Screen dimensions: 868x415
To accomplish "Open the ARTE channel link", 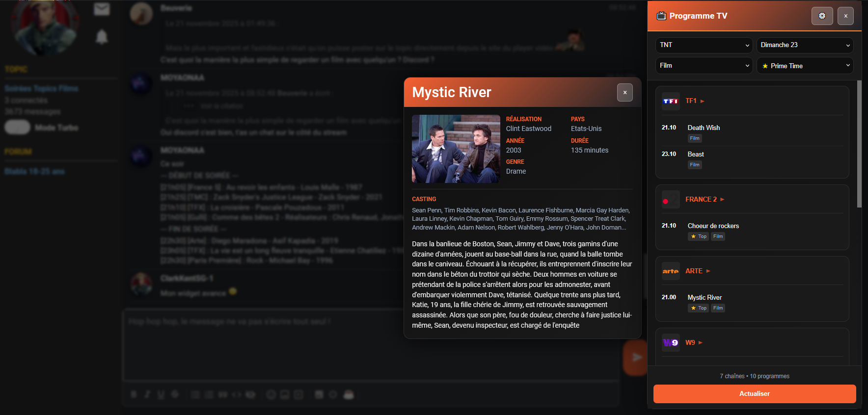I will 698,271.
